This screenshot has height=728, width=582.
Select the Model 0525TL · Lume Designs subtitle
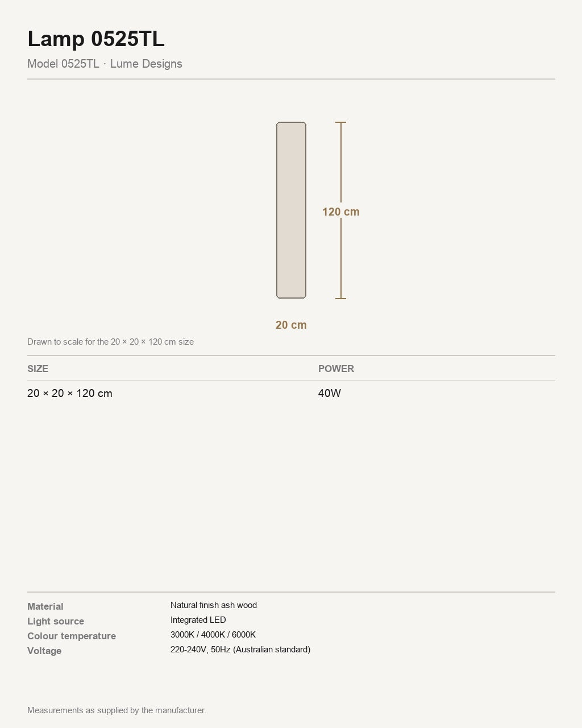tap(105, 64)
